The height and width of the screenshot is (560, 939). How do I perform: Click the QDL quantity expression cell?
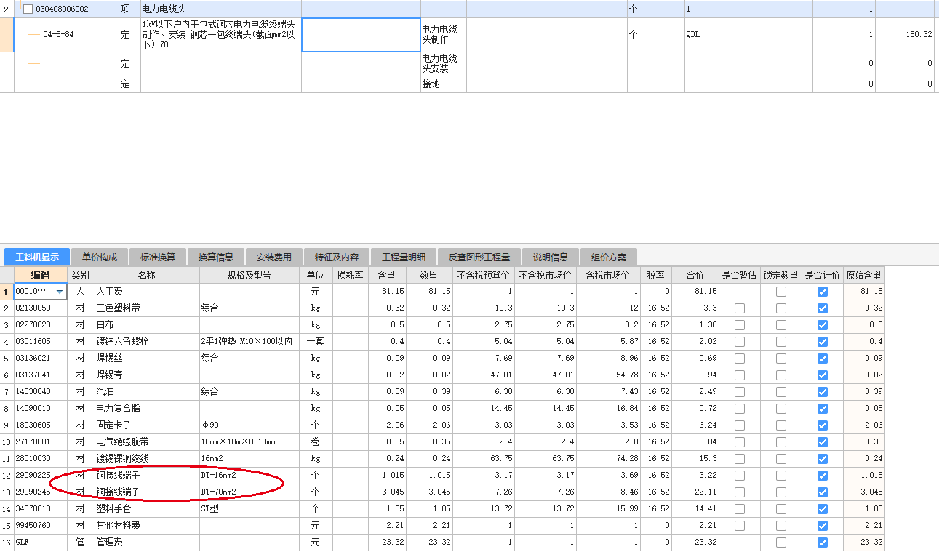pos(748,35)
